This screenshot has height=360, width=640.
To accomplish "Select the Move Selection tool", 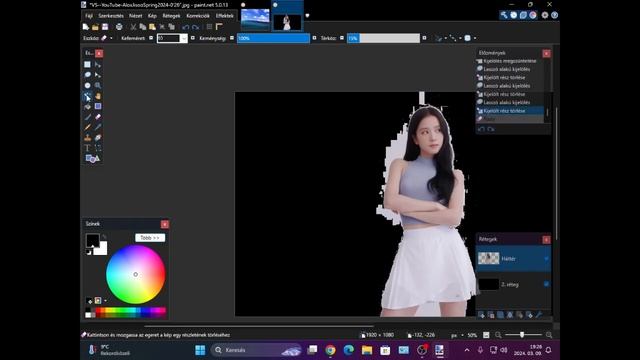I will pos(98,75).
